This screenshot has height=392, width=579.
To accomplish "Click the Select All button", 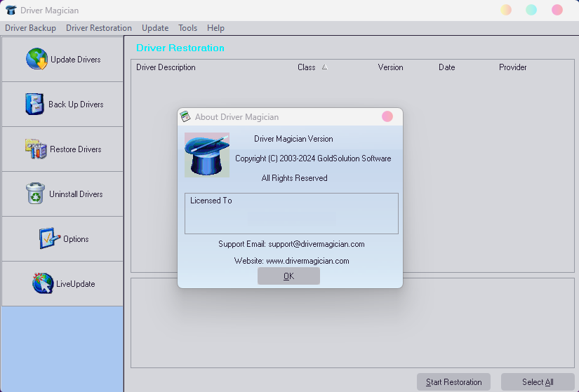I will (538, 382).
